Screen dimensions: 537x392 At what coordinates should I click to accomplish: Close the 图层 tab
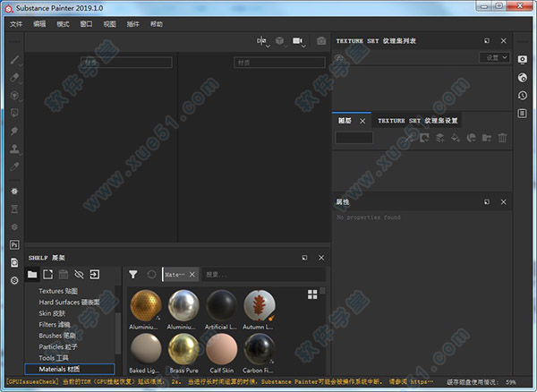362,121
